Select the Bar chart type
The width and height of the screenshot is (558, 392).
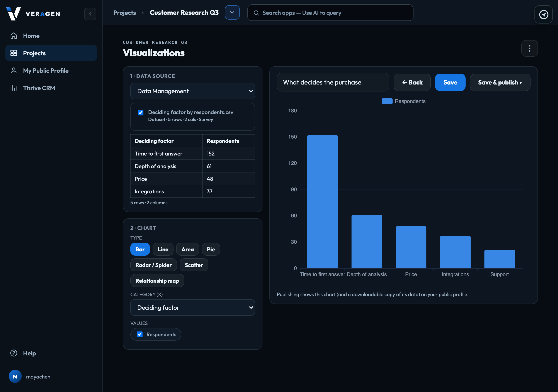tap(140, 249)
